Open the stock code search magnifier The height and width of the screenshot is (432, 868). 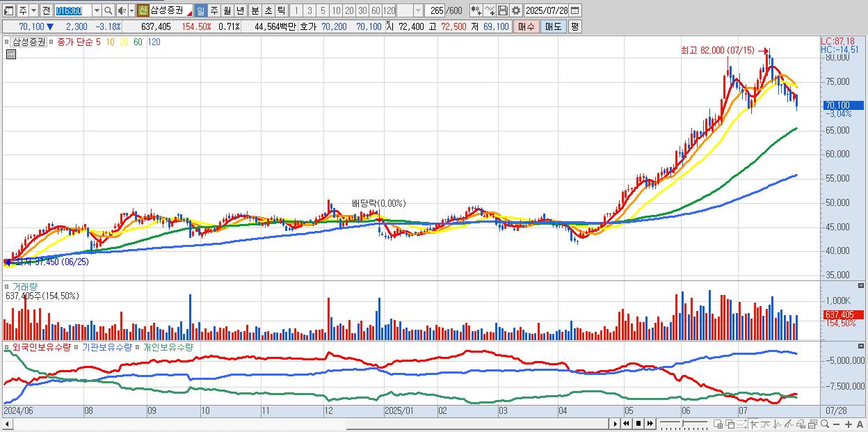108,10
